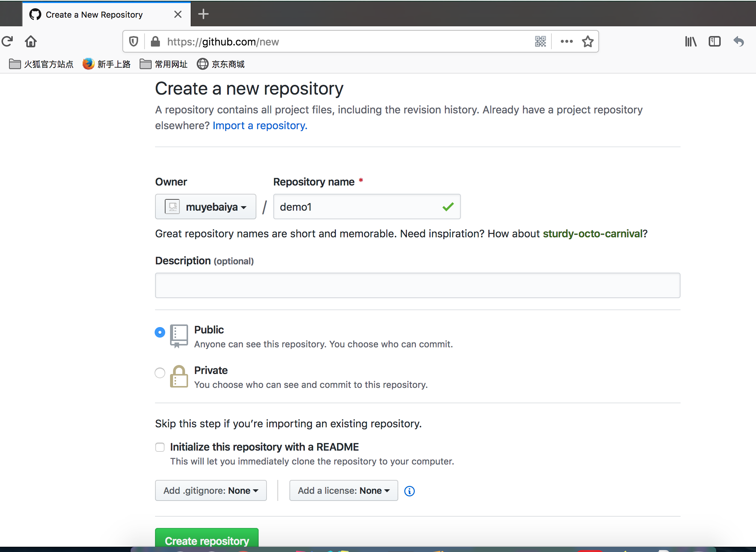Open the 常用网址 bookmarks folder
Screen dimensions: 756x552
pos(164,64)
